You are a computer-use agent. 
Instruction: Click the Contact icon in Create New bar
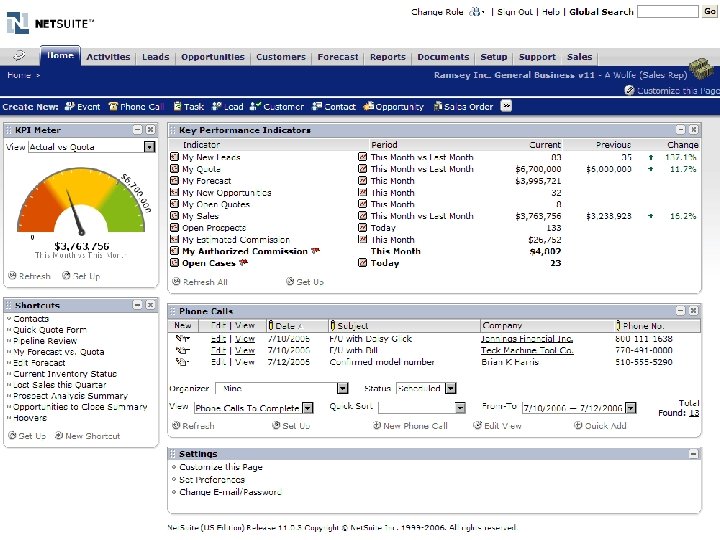317,107
